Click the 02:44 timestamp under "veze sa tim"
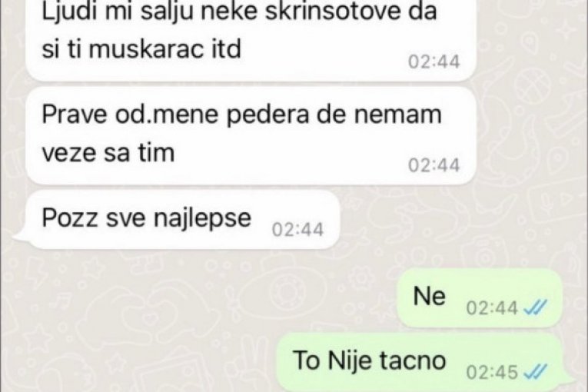This screenshot has width=588, height=392. [x=434, y=165]
